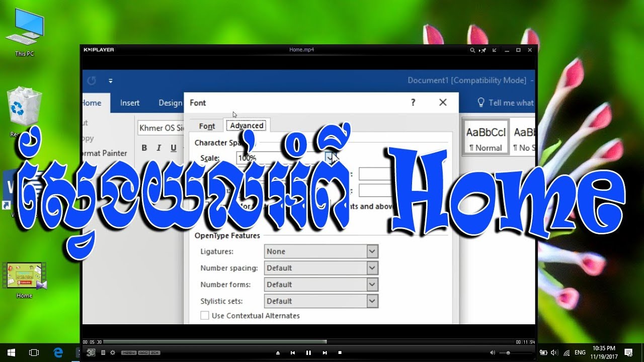Click the 2CH audio channel badge

154,353
